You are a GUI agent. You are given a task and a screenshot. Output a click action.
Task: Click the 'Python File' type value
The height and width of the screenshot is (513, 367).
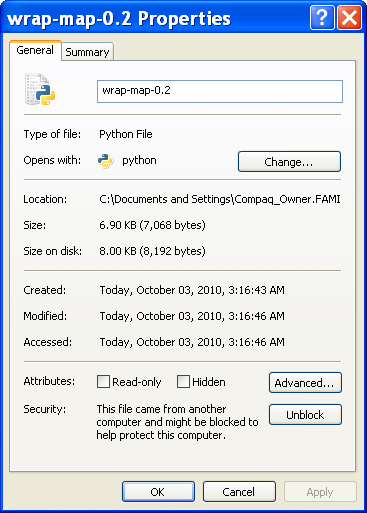(126, 134)
